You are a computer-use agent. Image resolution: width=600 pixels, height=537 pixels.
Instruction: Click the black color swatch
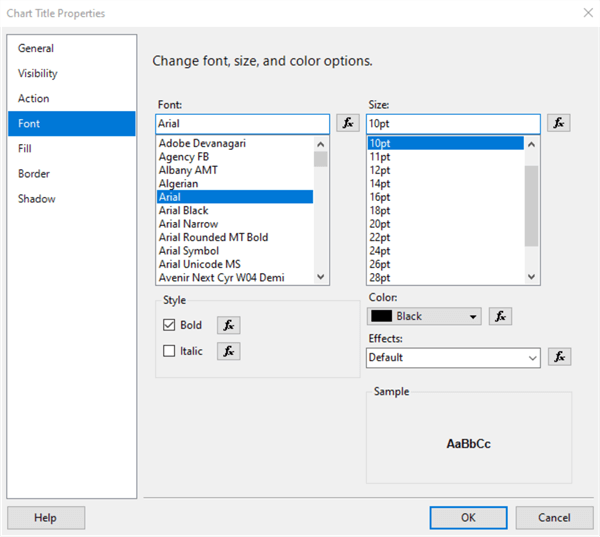click(x=381, y=316)
